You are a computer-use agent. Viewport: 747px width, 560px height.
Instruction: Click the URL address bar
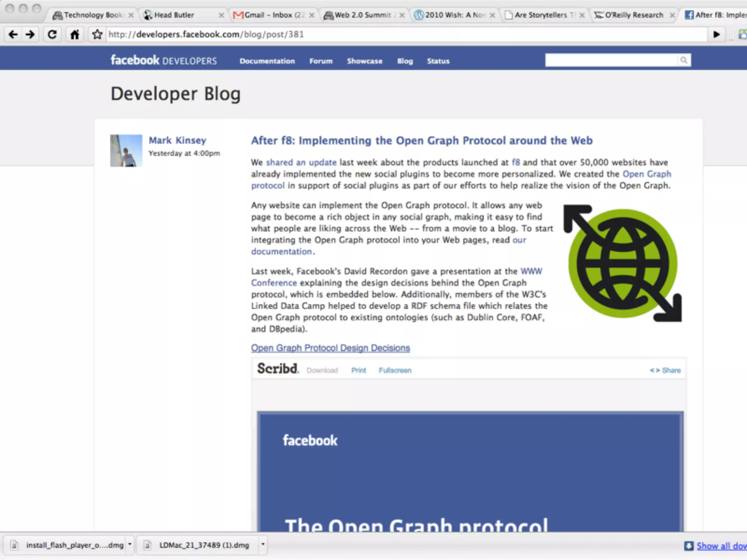pos(401,35)
